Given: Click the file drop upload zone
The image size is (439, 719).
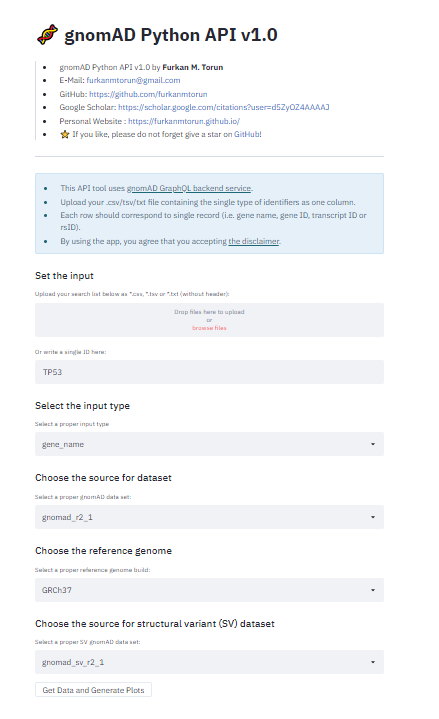Looking at the screenshot, I should click(209, 320).
